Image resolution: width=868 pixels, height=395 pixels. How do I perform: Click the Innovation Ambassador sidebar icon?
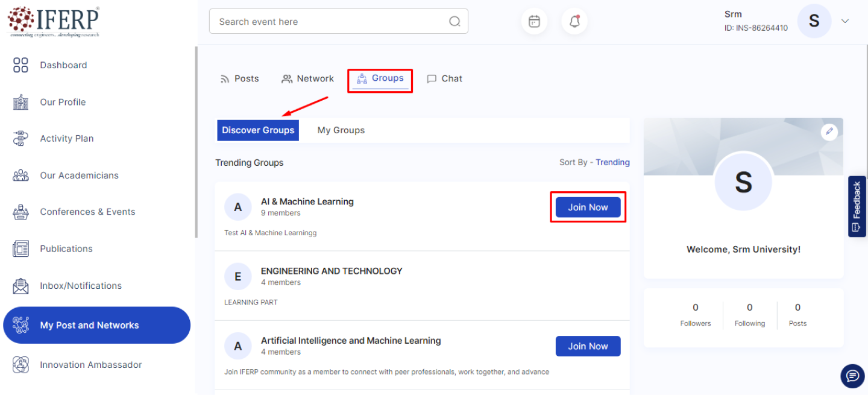tap(20, 365)
